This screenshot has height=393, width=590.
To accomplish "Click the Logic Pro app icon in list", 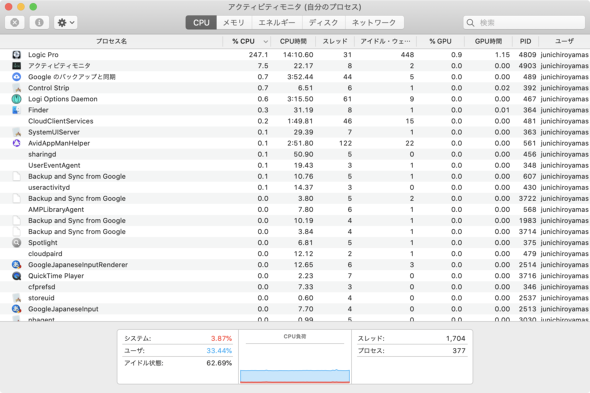I will pyautogui.click(x=16, y=55).
